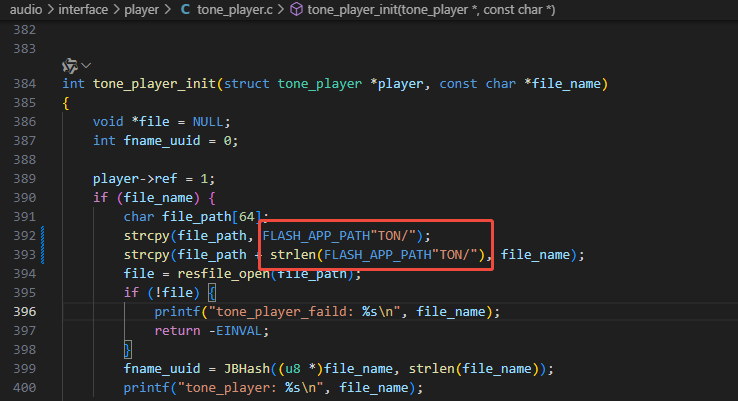
Task: Click the NULL value on line 386
Action: click(208, 122)
